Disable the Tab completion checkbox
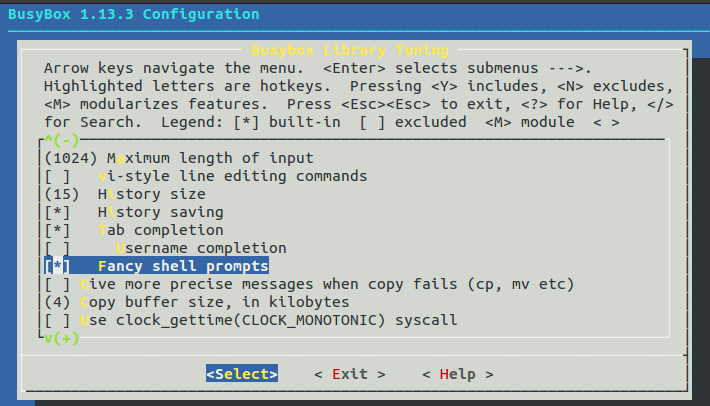Screen dimensions: 710x406 [x=58, y=230]
